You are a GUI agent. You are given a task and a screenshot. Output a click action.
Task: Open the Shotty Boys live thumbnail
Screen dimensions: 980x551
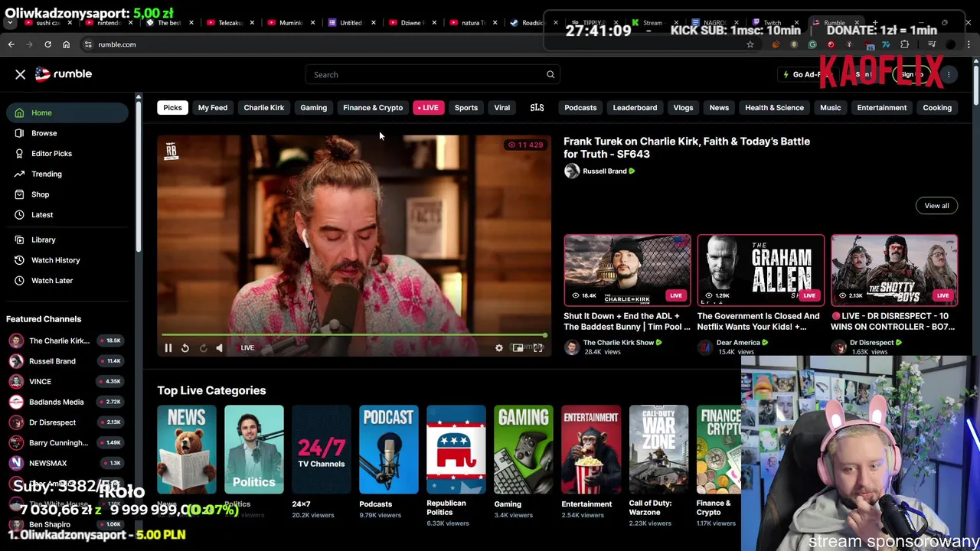(x=893, y=270)
